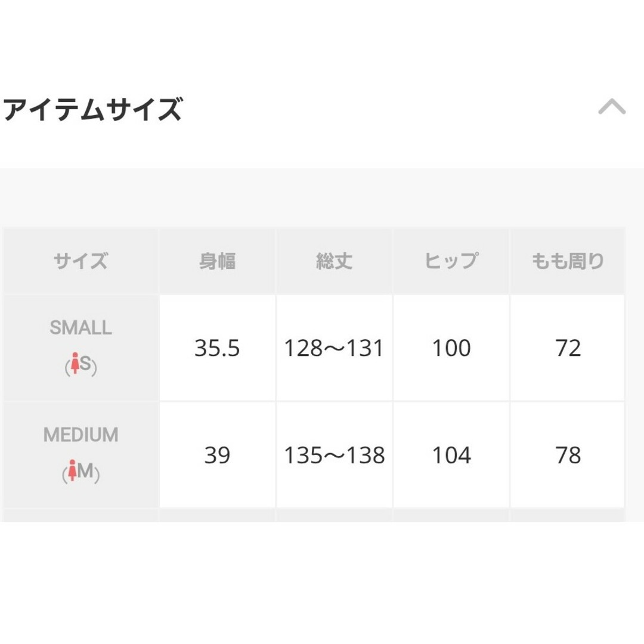644x644 pixels.
Task: Click the アイテムサイズ heading
Action: [x=92, y=109]
